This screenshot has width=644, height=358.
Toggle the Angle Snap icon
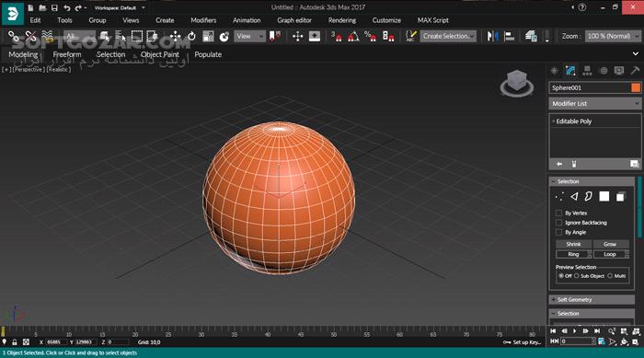(353, 37)
